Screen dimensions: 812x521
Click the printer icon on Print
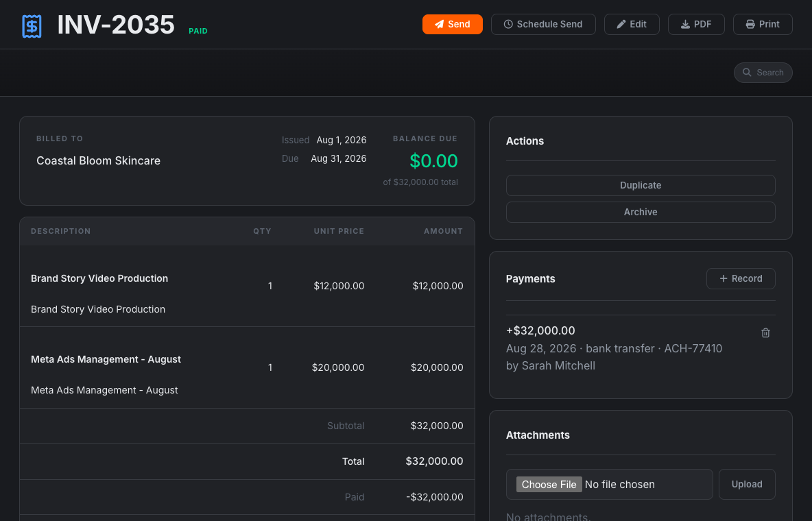pyautogui.click(x=750, y=25)
